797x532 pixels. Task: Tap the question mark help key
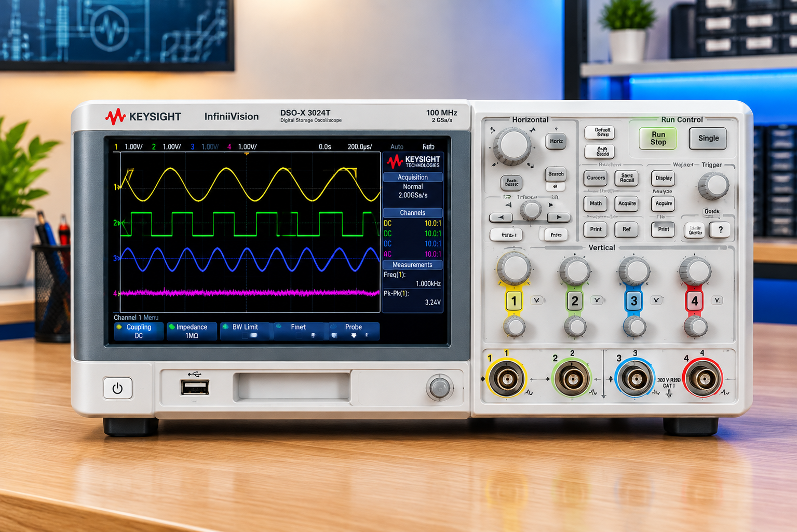[720, 229]
